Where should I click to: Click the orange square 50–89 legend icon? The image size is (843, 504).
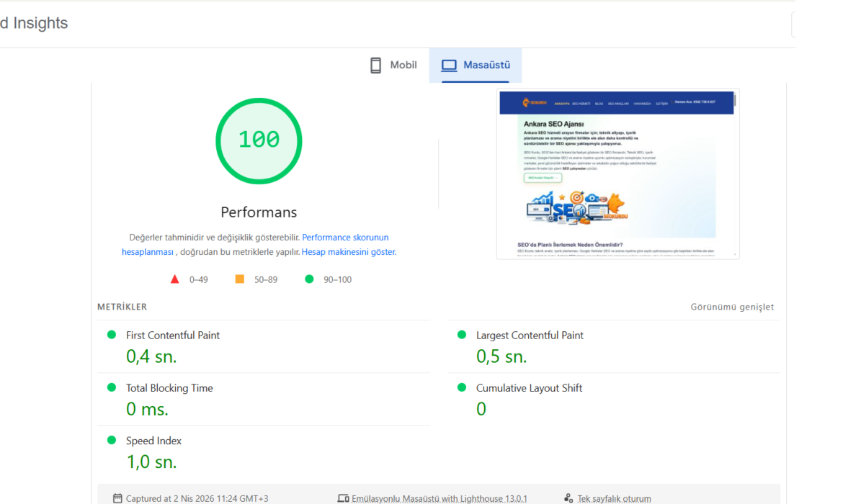coord(240,279)
